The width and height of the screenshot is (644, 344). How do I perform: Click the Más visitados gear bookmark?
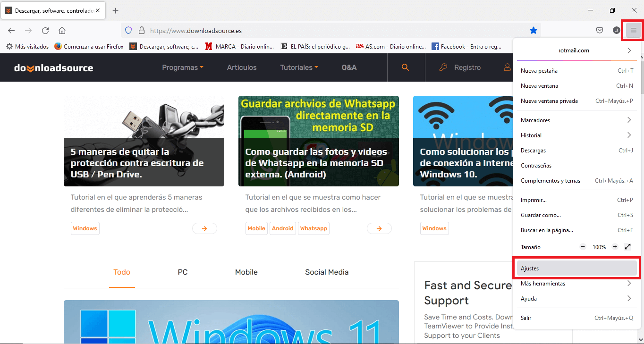[x=27, y=46]
